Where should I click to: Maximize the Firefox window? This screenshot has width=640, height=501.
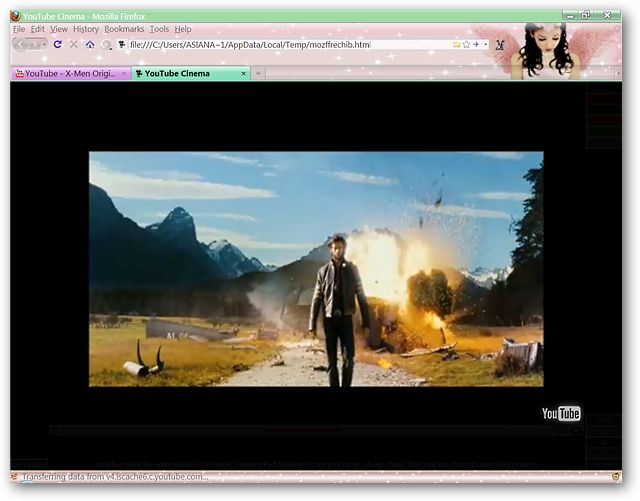point(585,16)
